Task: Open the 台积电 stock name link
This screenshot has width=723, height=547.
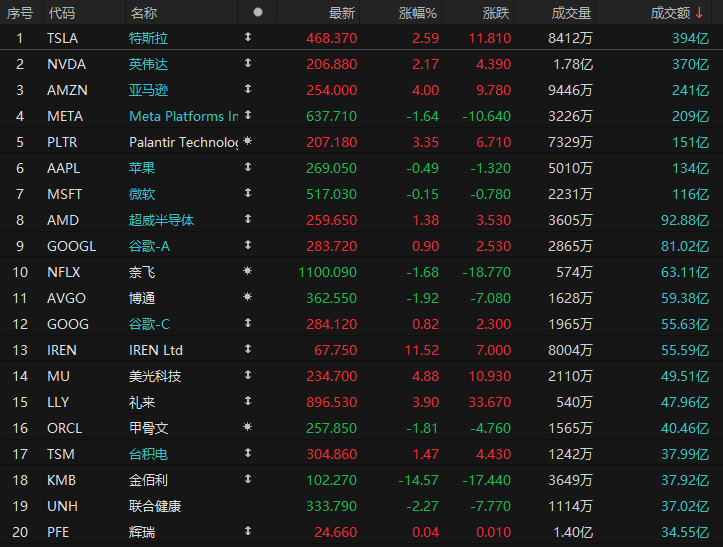Action: (148, 454)
